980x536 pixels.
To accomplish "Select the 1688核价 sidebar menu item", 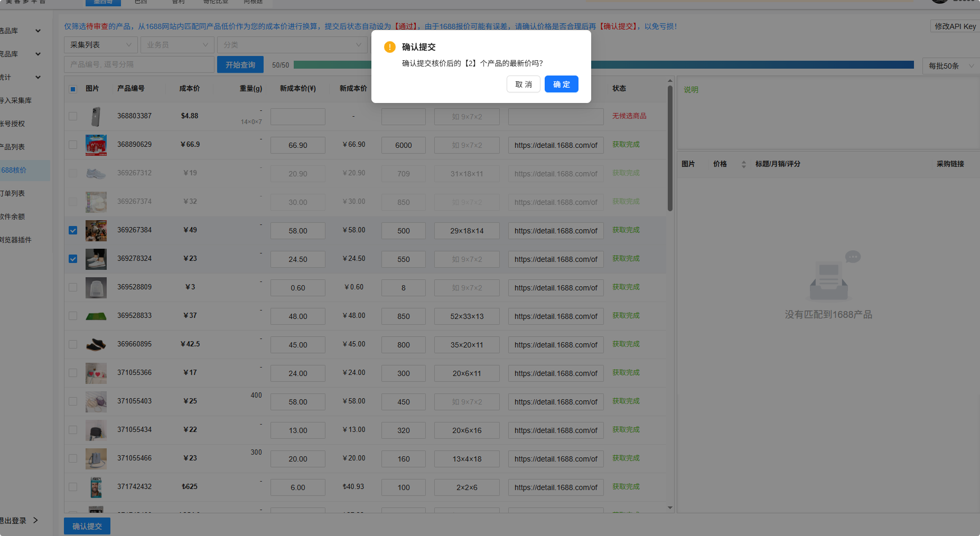I will (25, 170).
